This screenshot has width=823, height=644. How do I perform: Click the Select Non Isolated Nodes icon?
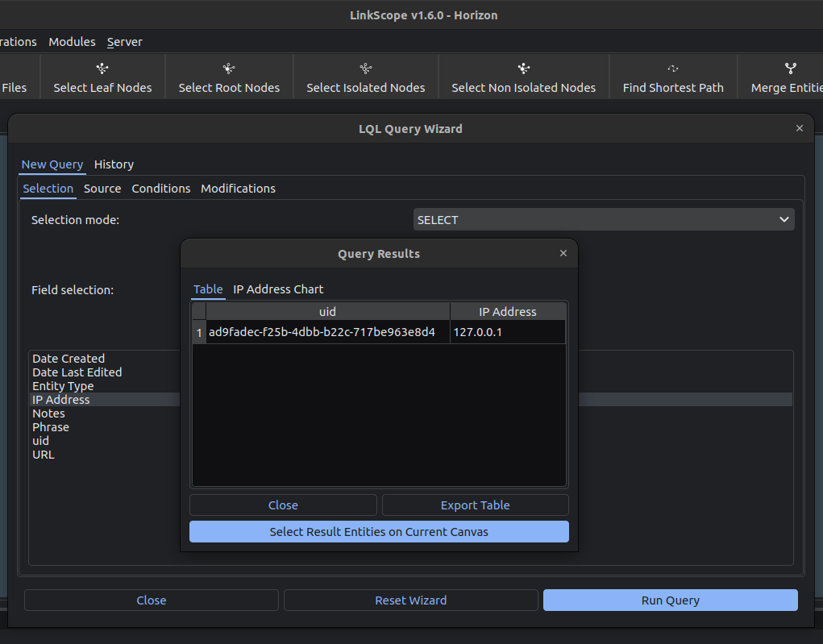(524, 69)
